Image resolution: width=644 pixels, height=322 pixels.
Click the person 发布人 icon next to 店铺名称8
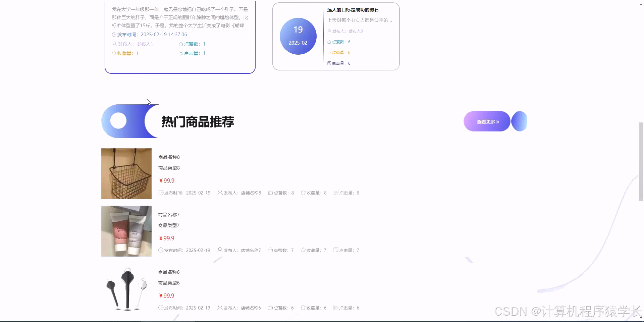220,193
